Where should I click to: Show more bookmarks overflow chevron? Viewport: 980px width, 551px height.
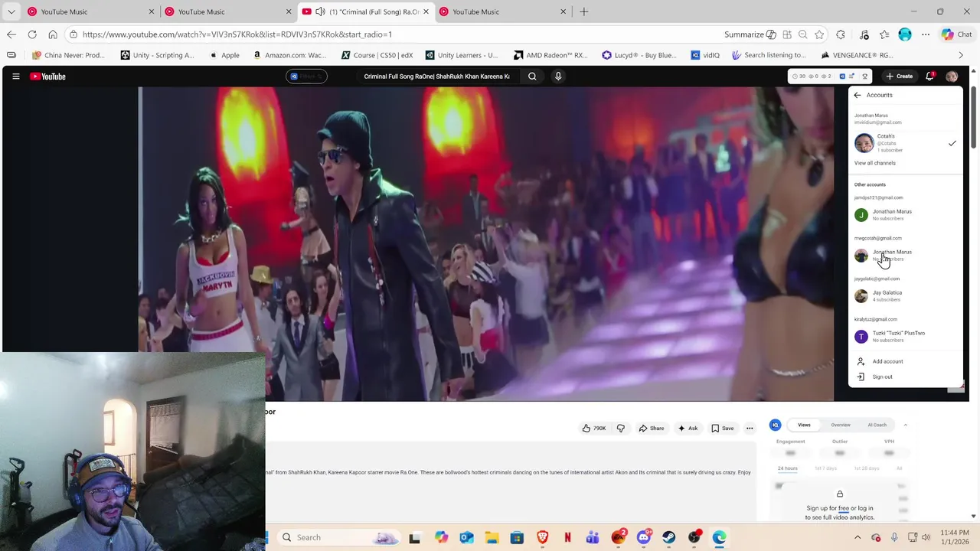click(961, 55)
